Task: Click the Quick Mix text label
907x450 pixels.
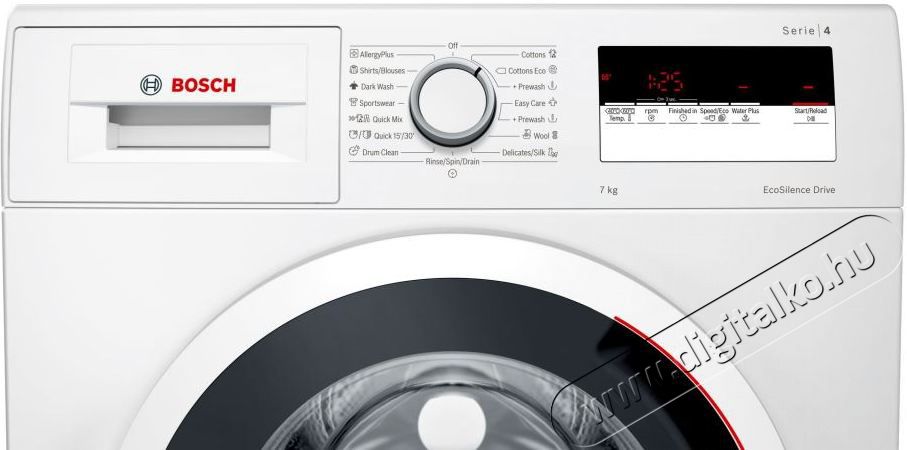Action: [388, 119]
